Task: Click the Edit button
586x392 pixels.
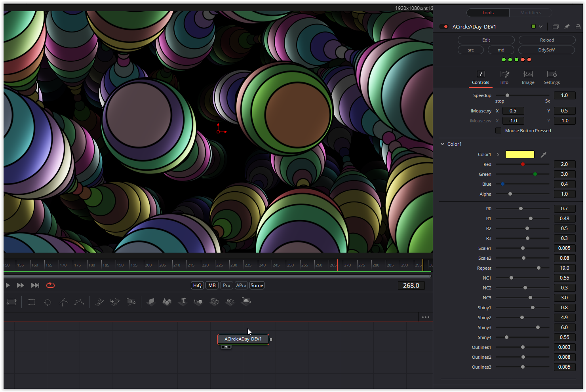Action: pyautogui.click(x=486, y=40)
